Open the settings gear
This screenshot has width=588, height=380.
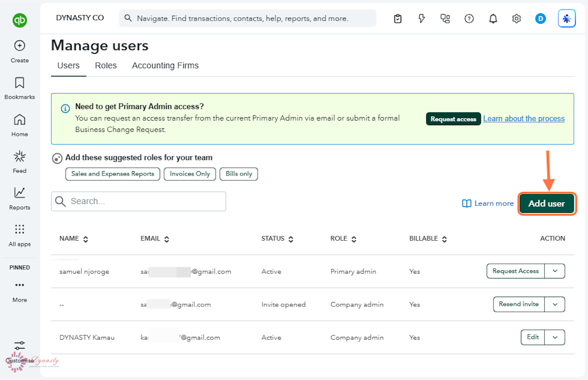(x=516, y=19)
